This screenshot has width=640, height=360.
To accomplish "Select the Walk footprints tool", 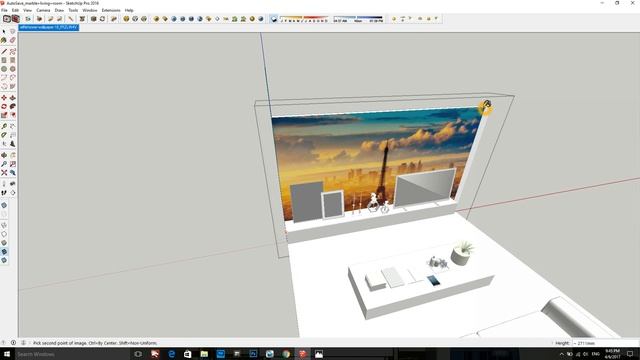I will 4,193.
